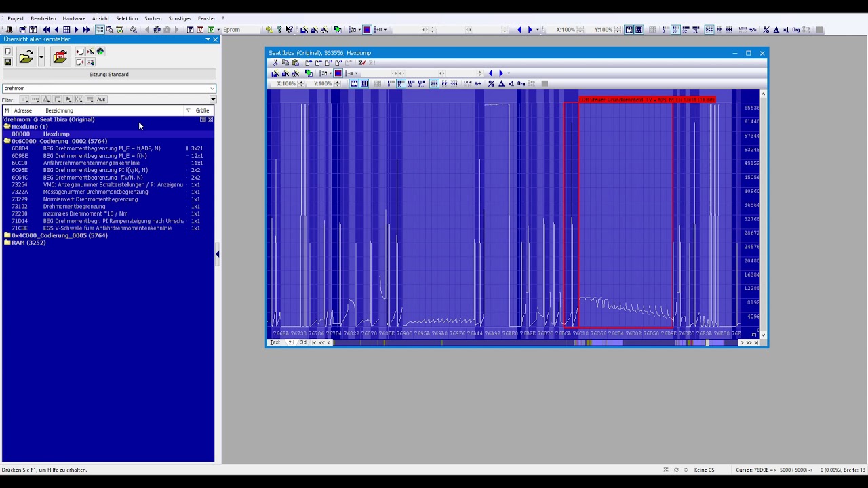Viewport: 868px width, 488px height.
Task: Click the question mark help icon in toolbar
Action: [x=279, y=30]
